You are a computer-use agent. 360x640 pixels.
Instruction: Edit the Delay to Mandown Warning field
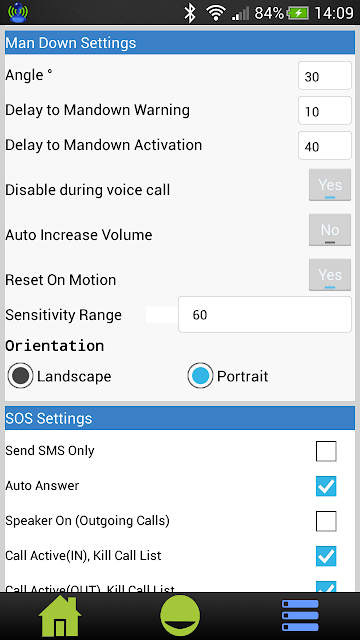click(325, 111)
